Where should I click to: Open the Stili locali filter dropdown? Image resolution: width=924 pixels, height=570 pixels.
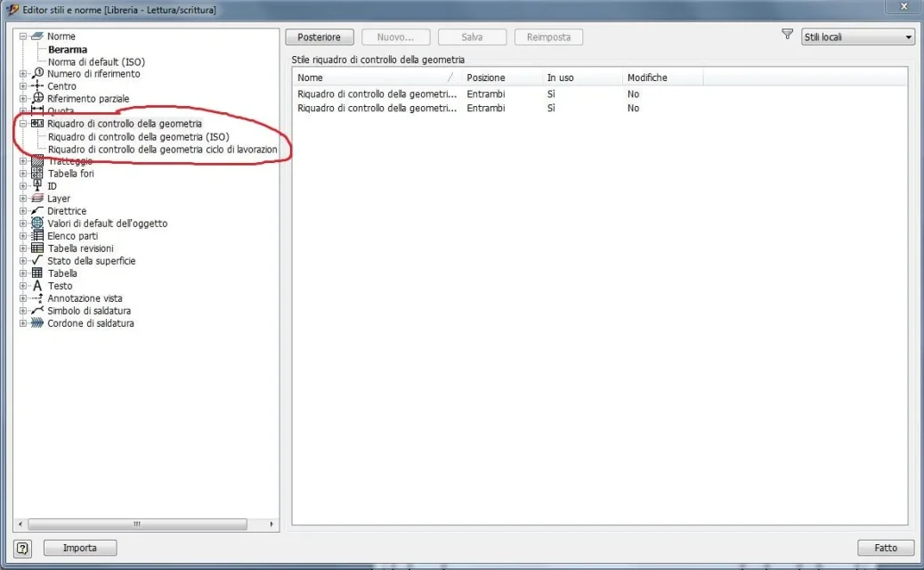click(x=857, y=37)
